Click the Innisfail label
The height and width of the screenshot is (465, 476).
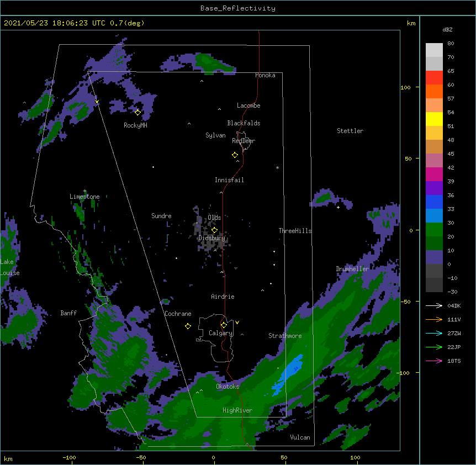(229, 180)
